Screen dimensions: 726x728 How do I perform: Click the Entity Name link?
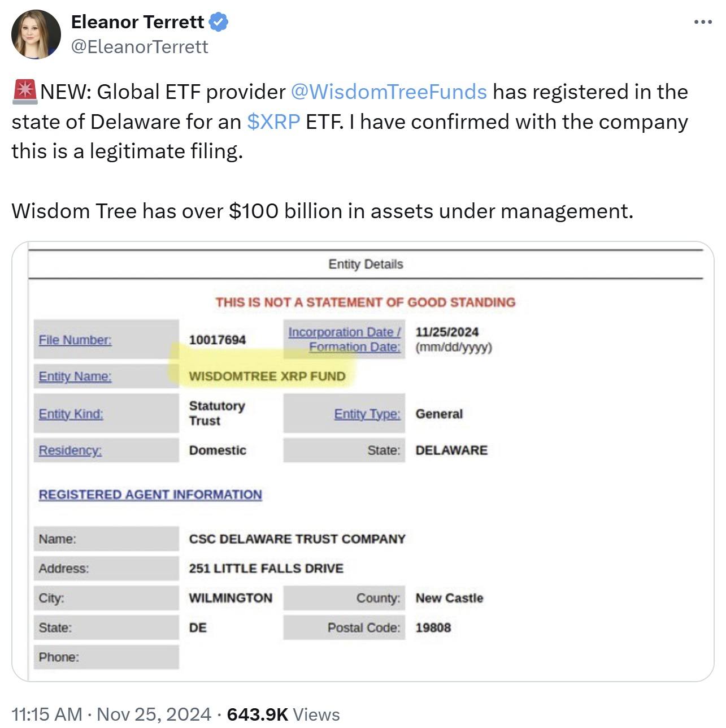click(75, 376)
